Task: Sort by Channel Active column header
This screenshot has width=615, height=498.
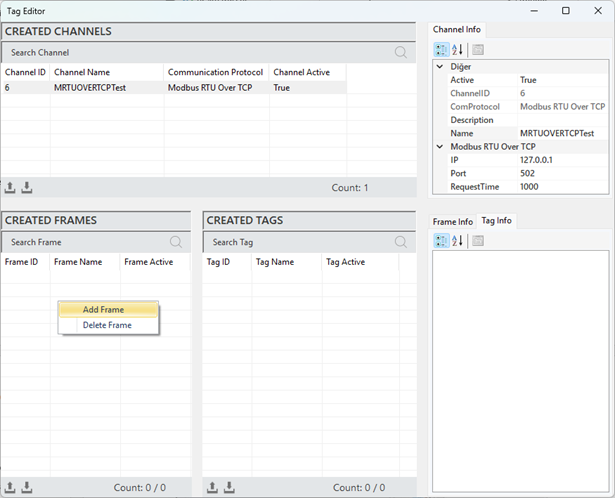Action: click(308, 72)
